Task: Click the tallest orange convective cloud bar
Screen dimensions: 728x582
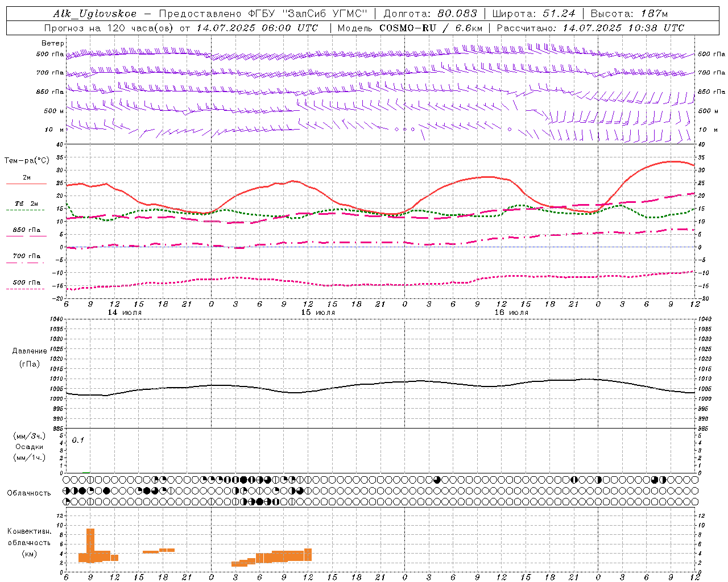Action: [90, 545]
